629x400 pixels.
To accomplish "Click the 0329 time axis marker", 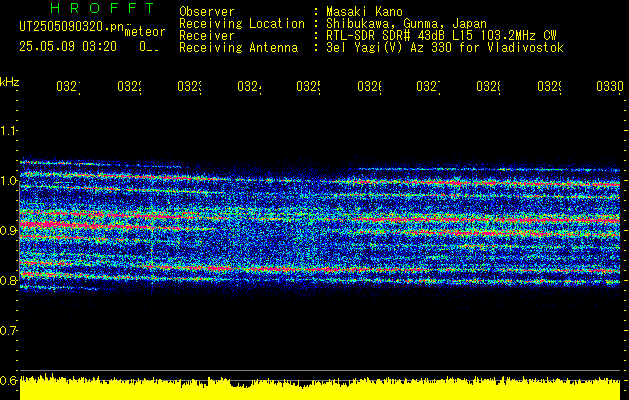I will [x=549, y=87].
